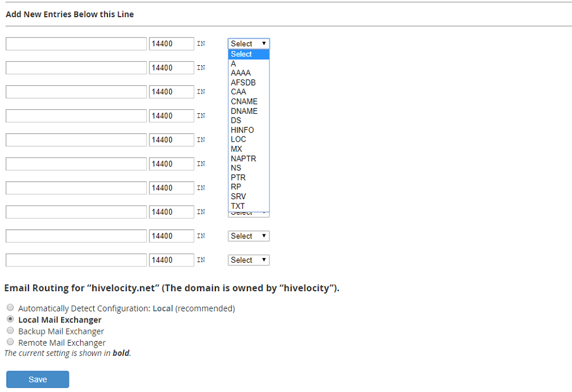
Task: Click the name input field in third row
Action: tap(76, 92)
